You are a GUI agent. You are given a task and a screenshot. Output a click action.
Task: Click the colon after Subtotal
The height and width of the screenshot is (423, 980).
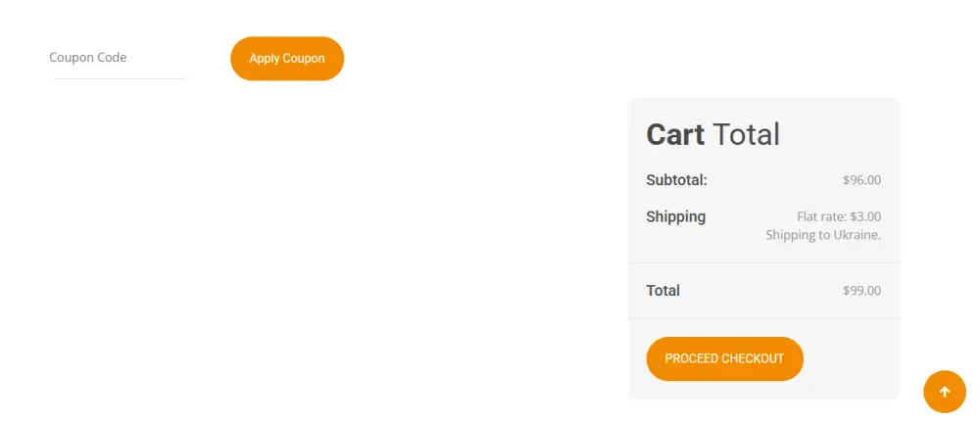705,181
